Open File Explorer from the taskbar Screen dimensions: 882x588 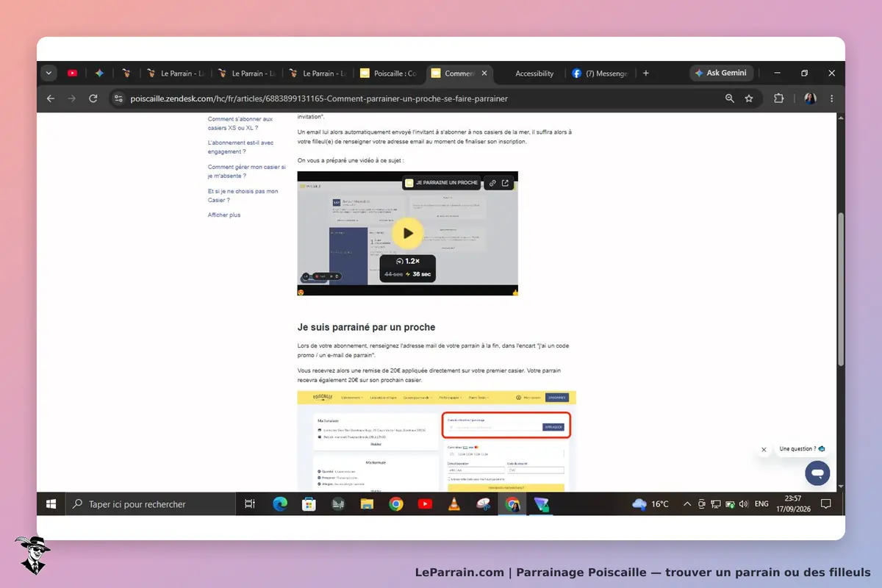click(367, 504)
